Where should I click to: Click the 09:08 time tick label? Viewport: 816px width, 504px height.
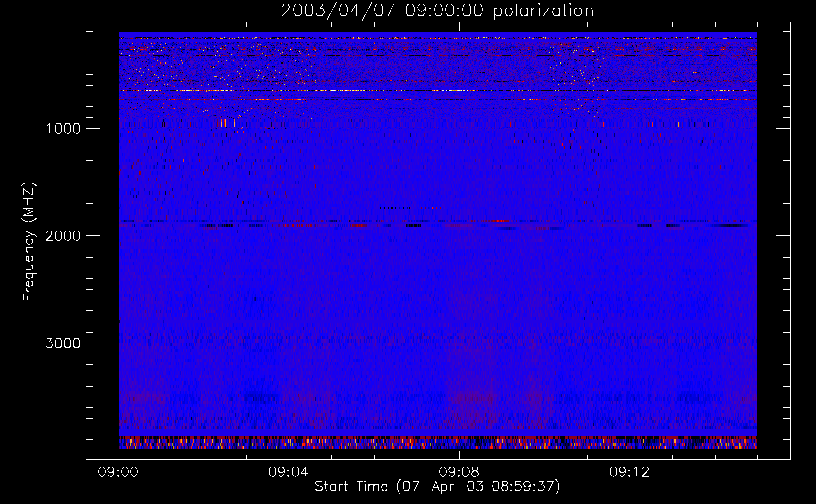(x=459, y=472)
